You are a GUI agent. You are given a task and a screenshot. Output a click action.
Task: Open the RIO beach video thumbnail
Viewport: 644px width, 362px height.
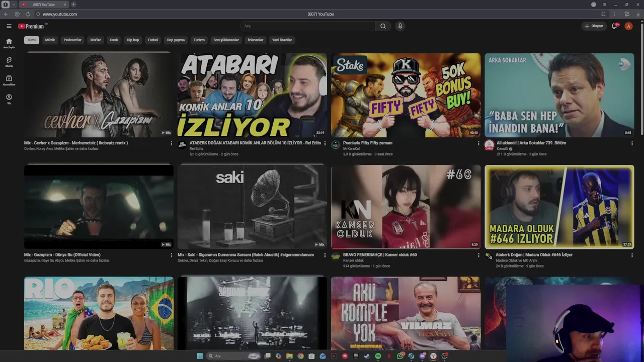coord(99,313)
